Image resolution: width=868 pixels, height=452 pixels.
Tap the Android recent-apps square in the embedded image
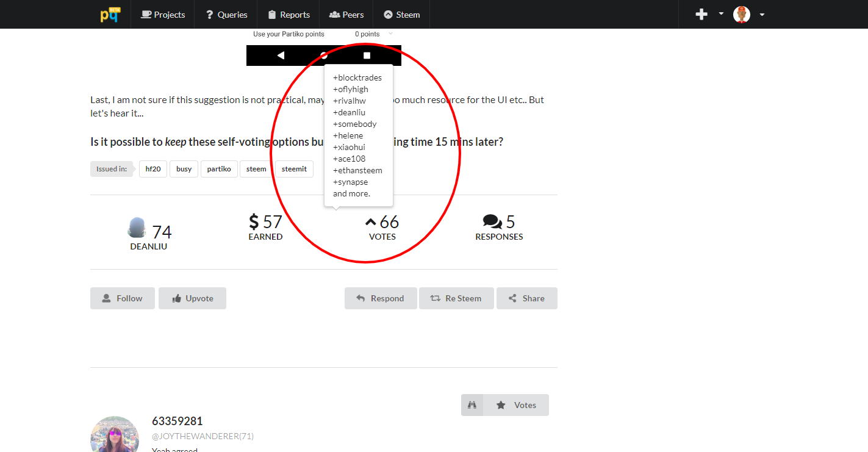tap(367, 56)
